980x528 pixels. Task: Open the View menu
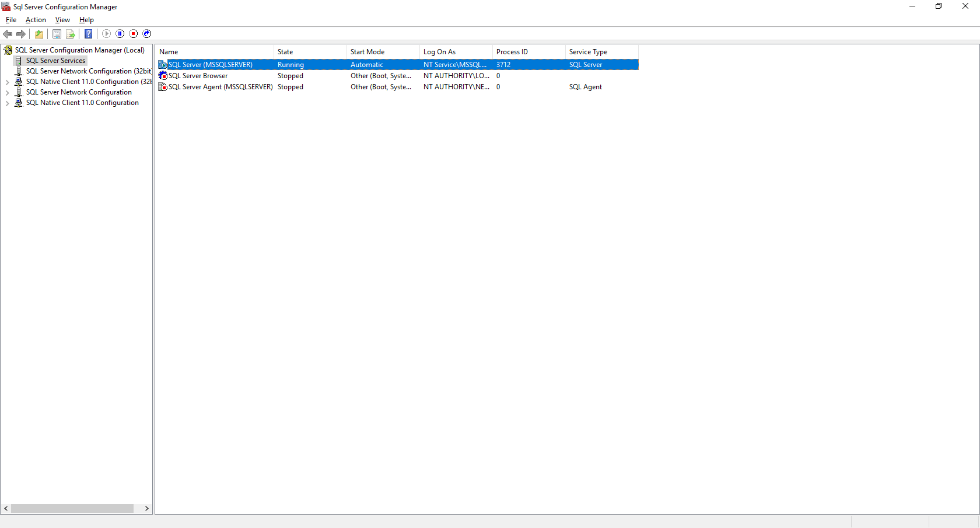pos(62,20)
